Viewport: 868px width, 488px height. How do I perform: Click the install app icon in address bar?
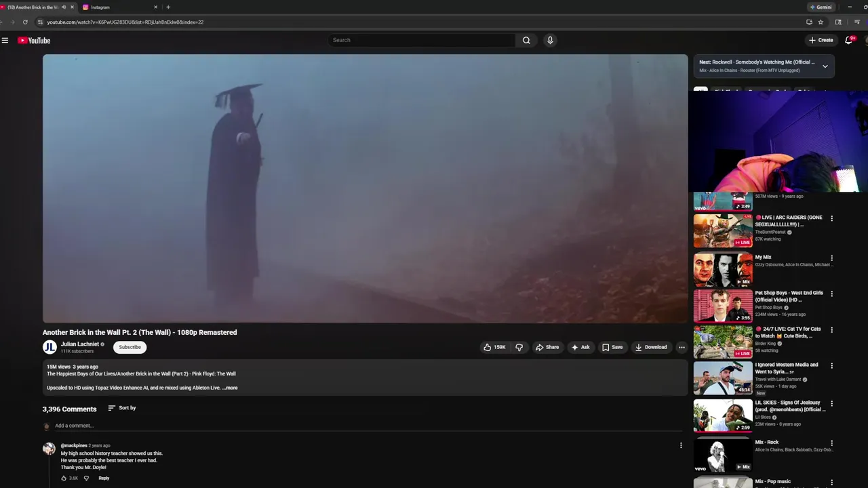(809, 22)
